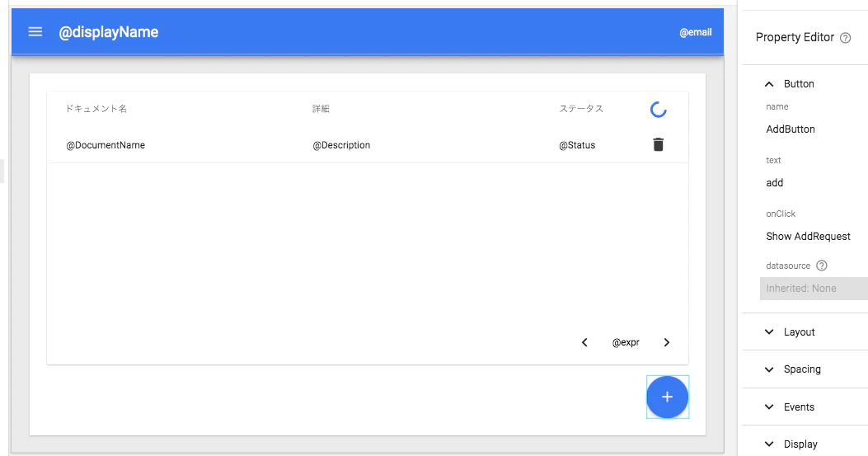
Task: Expand the Spacing section
Action: (x=769, y=369)
